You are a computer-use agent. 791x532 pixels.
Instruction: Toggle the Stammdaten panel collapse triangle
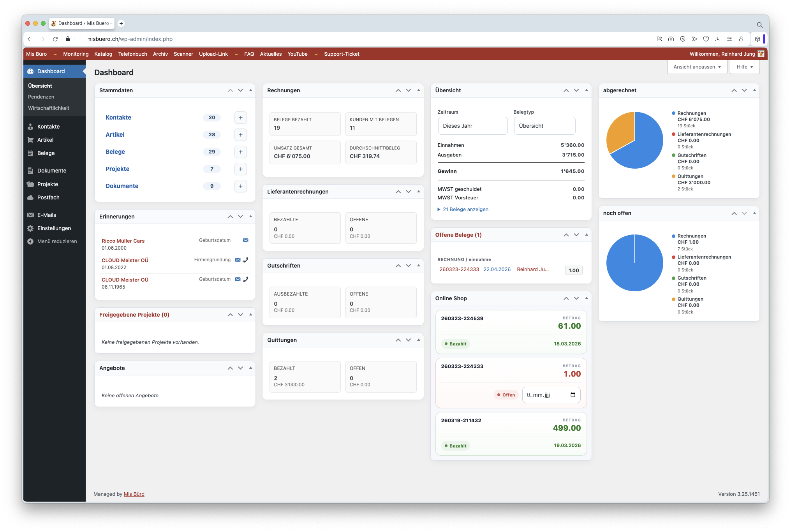pos(250,90)
